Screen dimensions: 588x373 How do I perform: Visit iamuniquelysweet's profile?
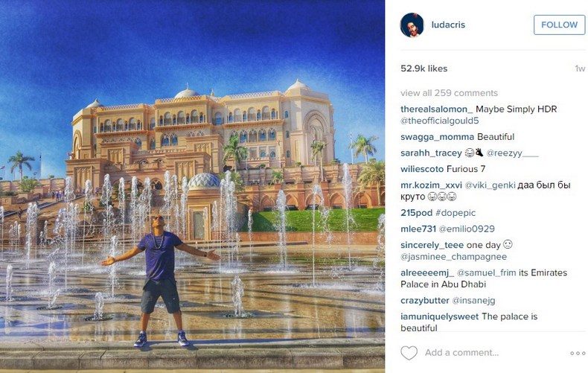click(439, 316)
